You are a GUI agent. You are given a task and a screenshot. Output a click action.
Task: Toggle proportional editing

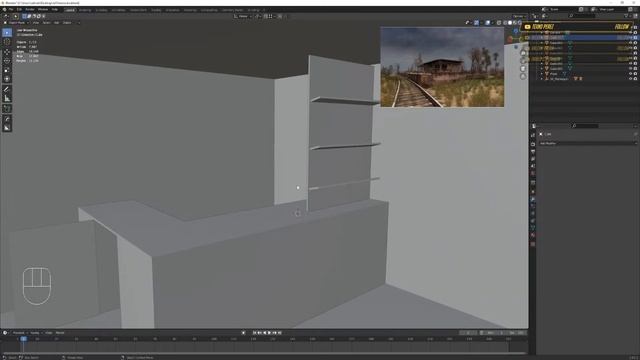click(280, 16)
